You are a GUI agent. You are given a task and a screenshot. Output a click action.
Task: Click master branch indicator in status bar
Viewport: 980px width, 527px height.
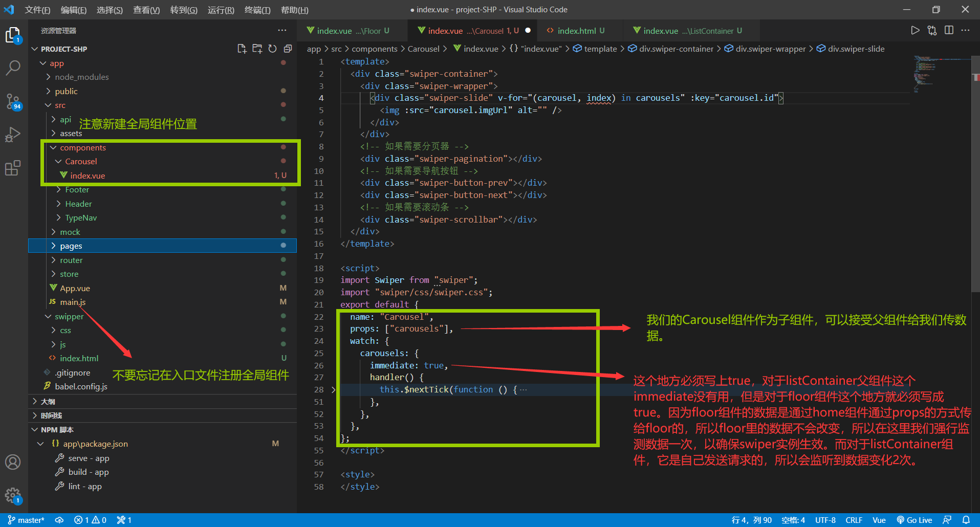coord(26,520)
